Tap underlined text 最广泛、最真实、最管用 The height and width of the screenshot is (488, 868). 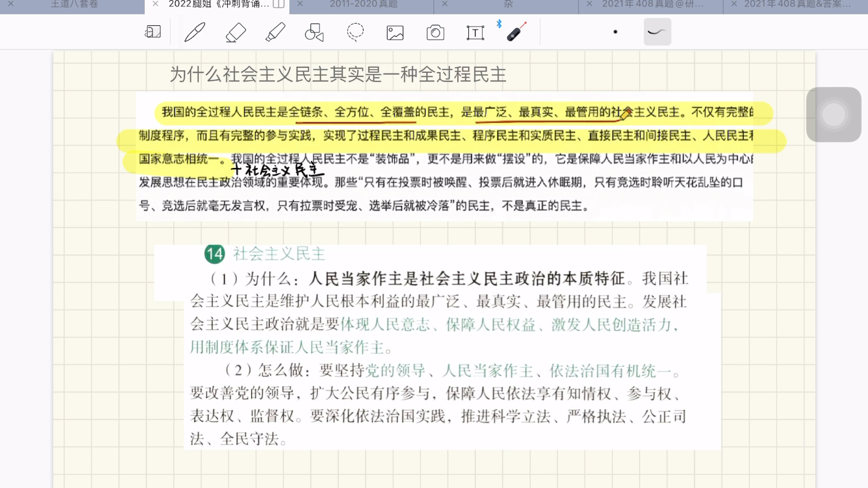click(536, 112)
